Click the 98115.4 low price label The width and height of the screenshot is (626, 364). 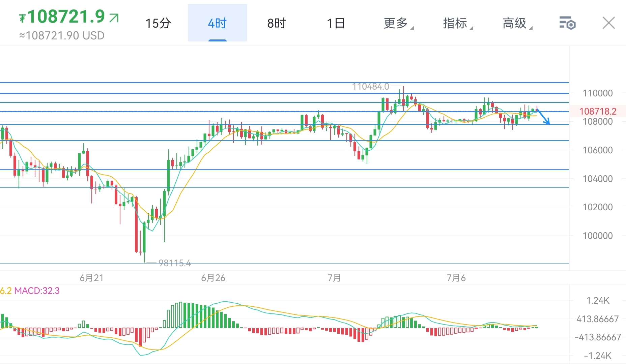[174, 263]
